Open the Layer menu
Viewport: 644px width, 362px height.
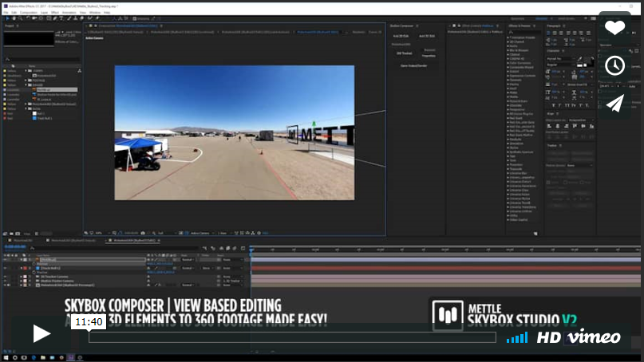44,13
